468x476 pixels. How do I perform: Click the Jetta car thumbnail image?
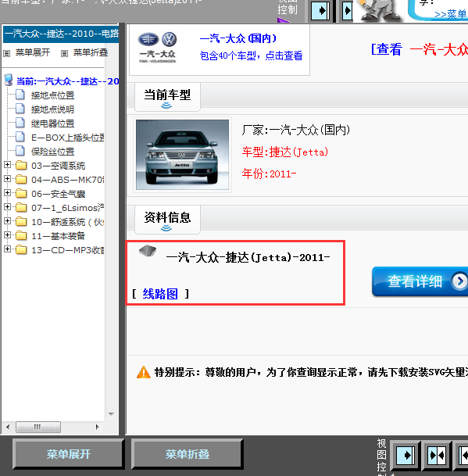tap(182, 155)
